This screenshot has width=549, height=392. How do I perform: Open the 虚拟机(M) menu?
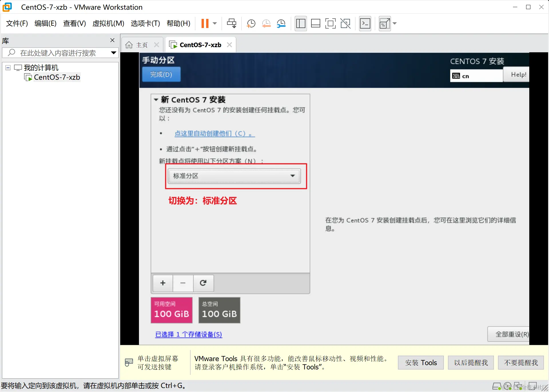(108, 23)
